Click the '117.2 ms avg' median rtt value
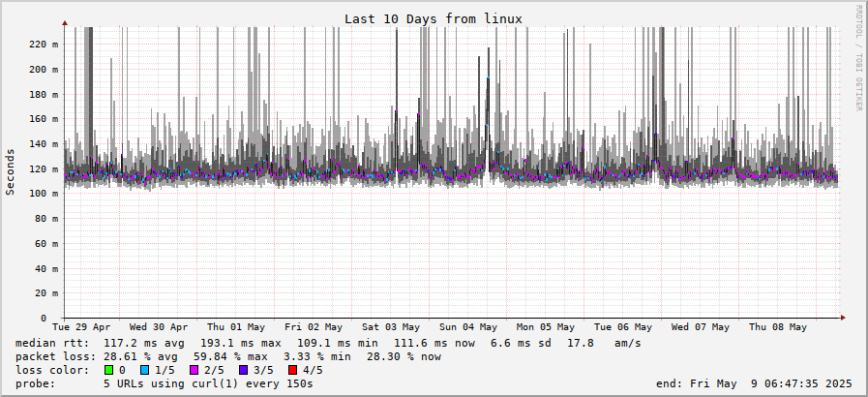This screenshot has height=397, width=868. click(144, 344)
